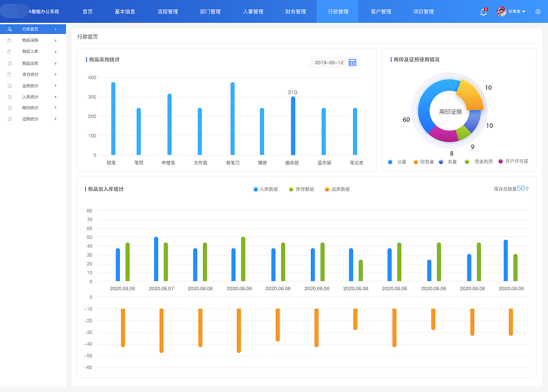The width and height of the screenshot is (548, 392).
Task: Click the user avatar picture
Action: (x=501, y=12)
